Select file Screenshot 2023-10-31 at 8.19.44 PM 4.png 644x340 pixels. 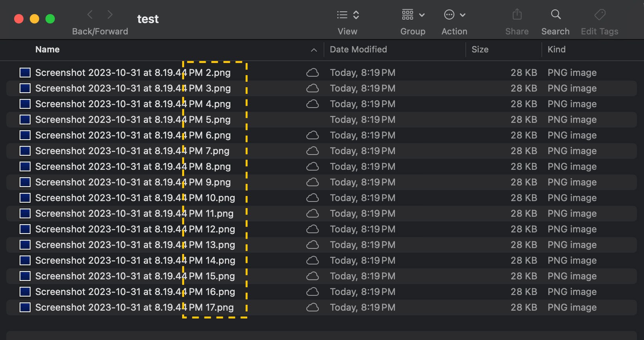pos(133,104)
